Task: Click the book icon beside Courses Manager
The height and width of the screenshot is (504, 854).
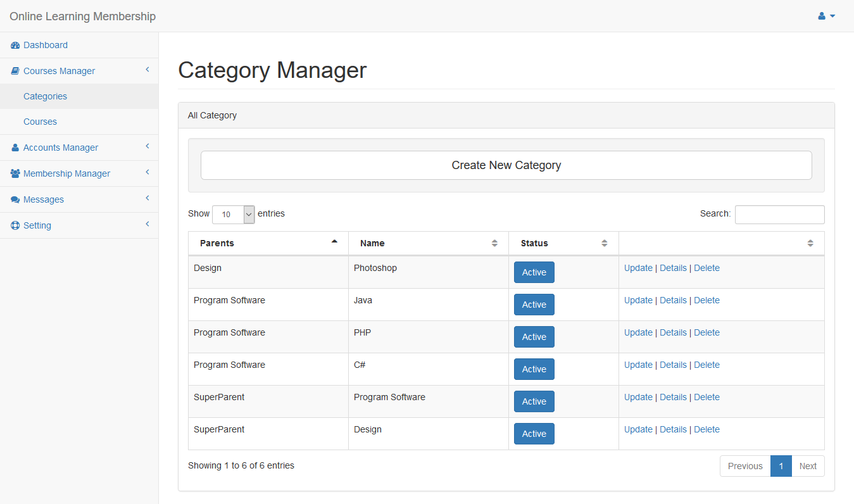Action: click(15, 72)
